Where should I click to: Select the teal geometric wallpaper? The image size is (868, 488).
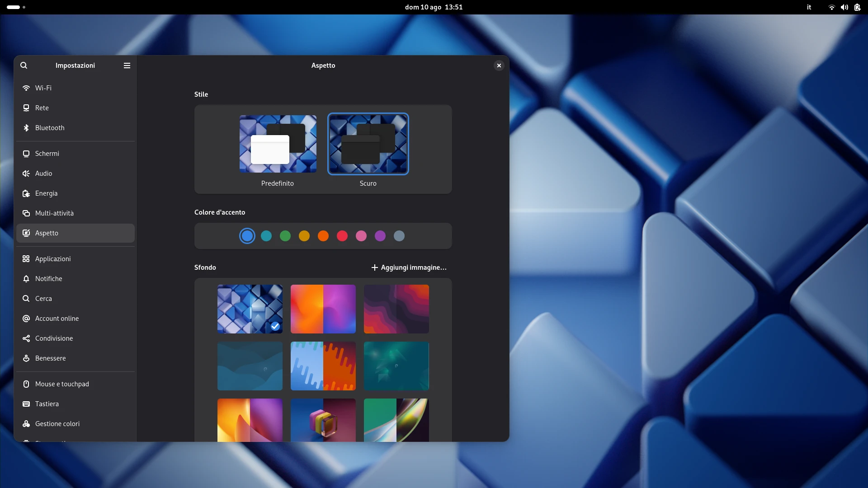pyautogui.click(x=396, y=366)
